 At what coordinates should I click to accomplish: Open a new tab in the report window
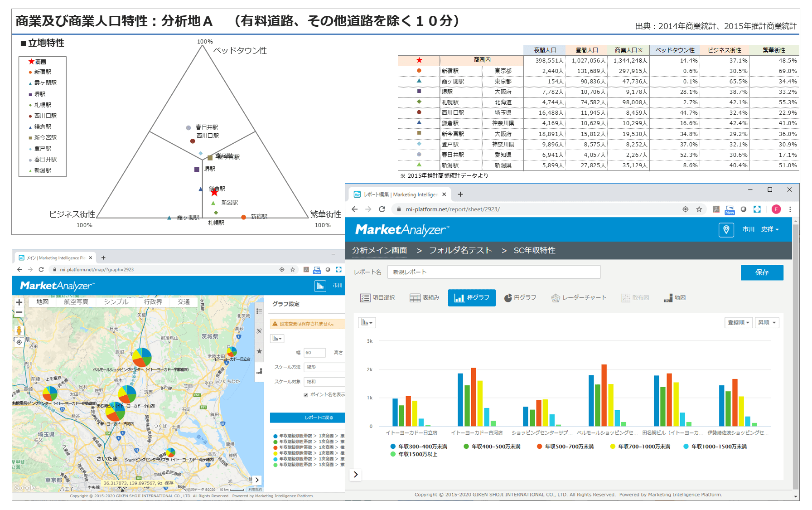click(460, 194)
